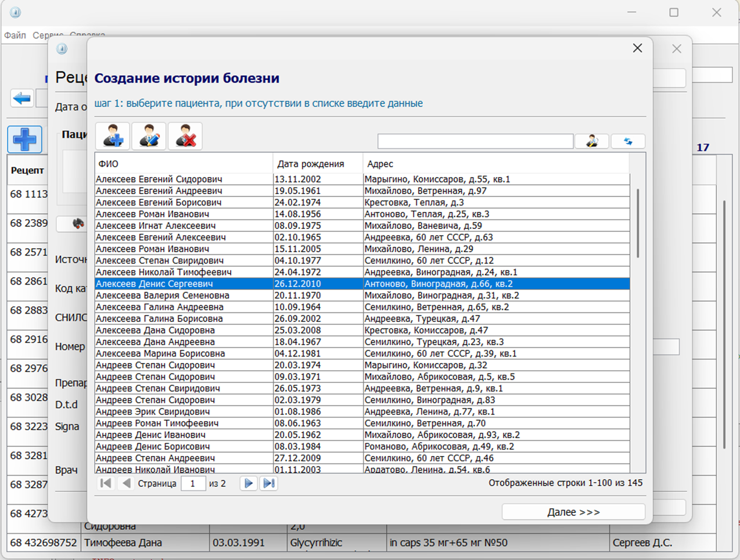The width and height of the screenshot is (740, 560).
Task: Click the patient search text field
Action: pyautogui.click(x=475, y=141)
